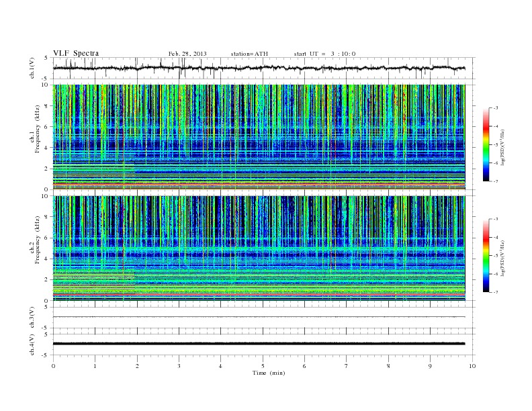Click inside the ch.1 spectrogram panel
The width and height of the screenshot is (532, 411).
pos(259,137)
